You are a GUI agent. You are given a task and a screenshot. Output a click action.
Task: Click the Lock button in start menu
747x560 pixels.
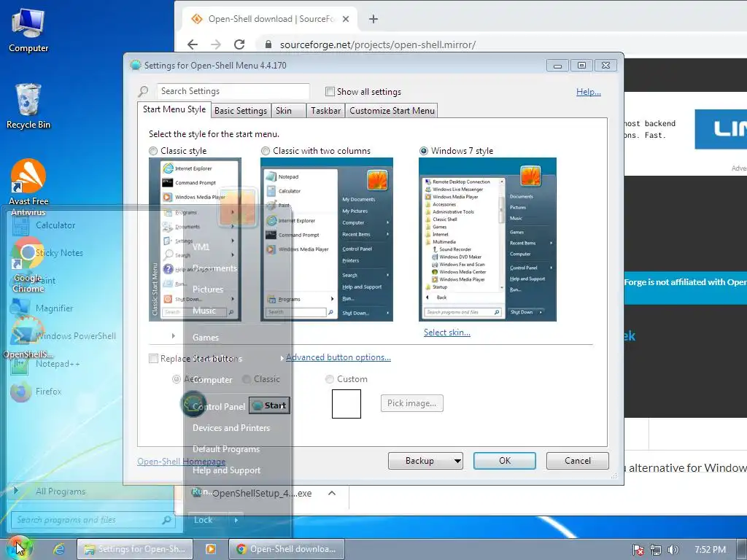[x=208, y=520]
